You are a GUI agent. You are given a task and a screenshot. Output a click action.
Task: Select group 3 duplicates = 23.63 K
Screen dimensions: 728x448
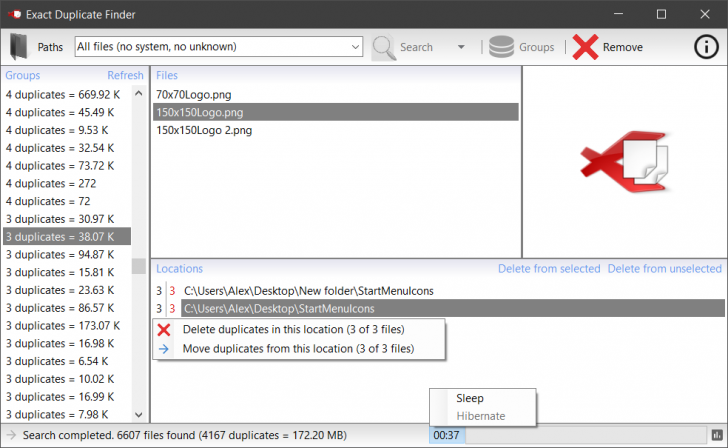(67, 290)
